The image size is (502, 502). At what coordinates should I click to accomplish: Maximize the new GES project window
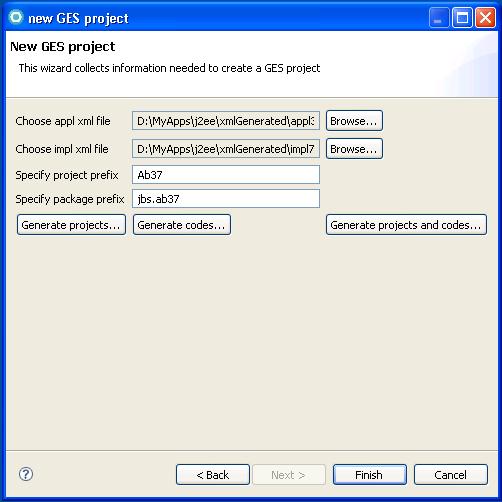(462, 17)
